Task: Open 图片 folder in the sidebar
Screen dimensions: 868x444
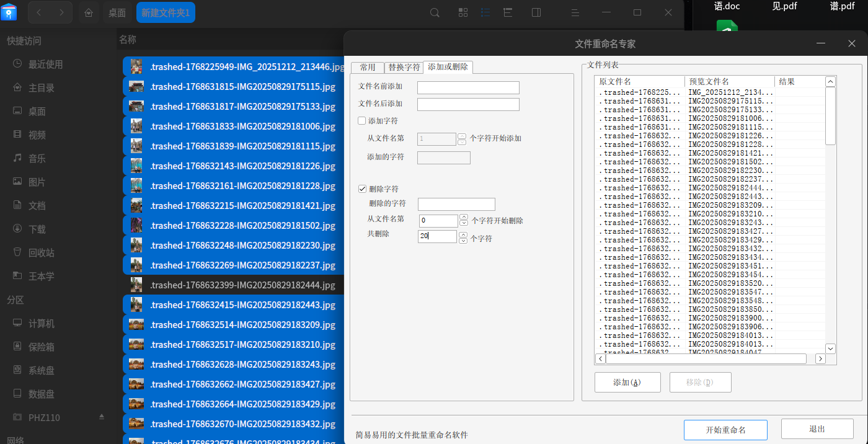Action: coord(37,182)
